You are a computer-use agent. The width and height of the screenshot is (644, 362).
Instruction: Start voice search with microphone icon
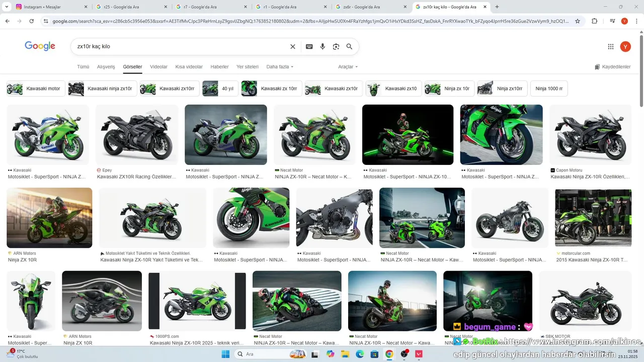pyautogui.click(x=323, y=46)
